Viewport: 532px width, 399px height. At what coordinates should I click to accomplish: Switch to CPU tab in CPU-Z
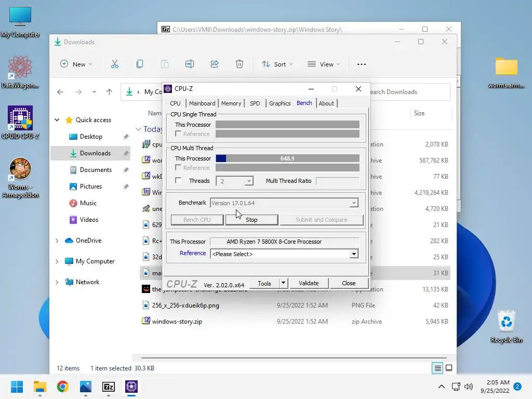tap(175, 103)
